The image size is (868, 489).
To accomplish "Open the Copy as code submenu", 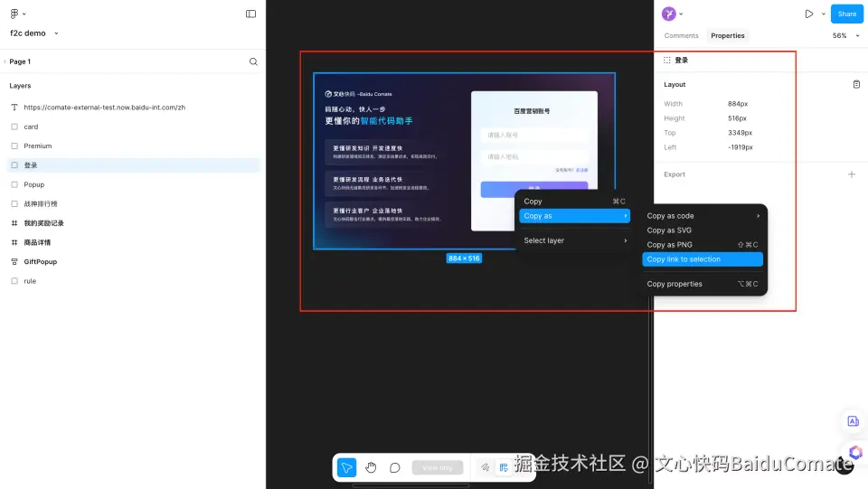I will (703, 216).
